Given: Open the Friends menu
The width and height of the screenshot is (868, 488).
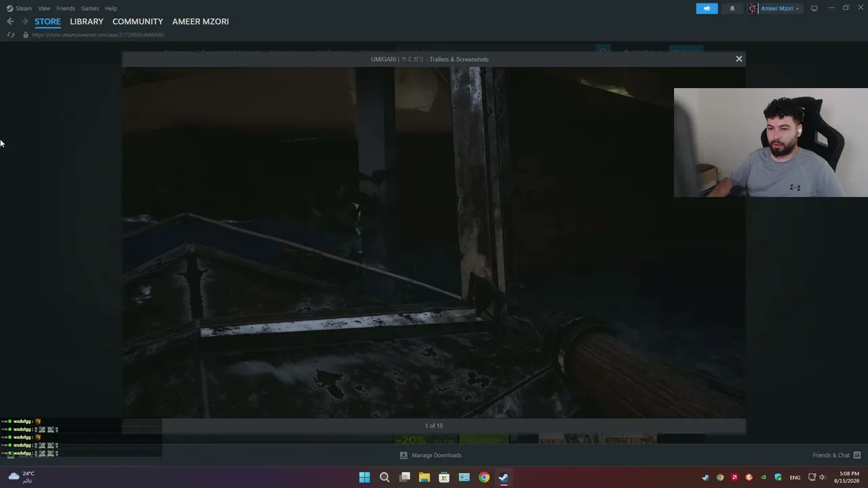Looking at the screenshot, I should pyautogui.click(x=66, y=8).
